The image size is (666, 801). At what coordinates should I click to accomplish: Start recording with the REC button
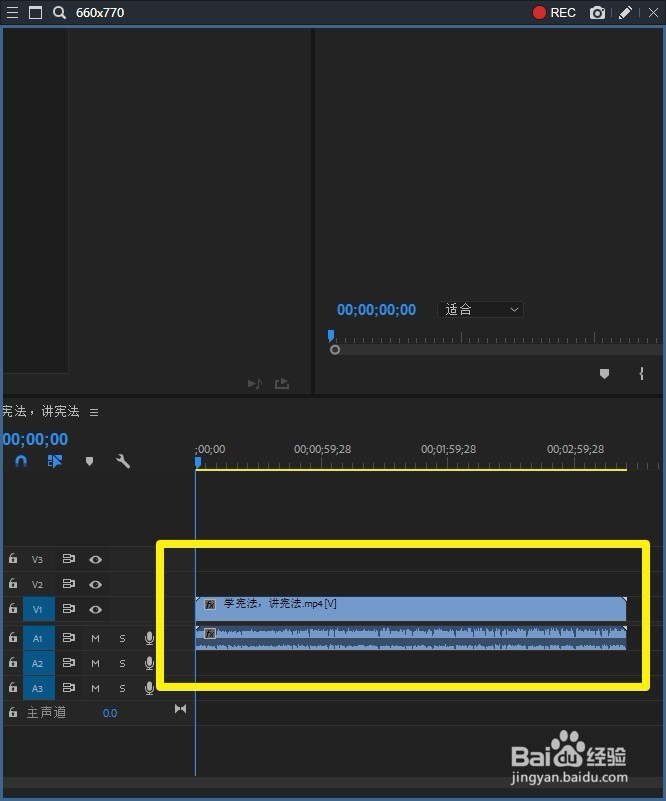click(554, 13)
